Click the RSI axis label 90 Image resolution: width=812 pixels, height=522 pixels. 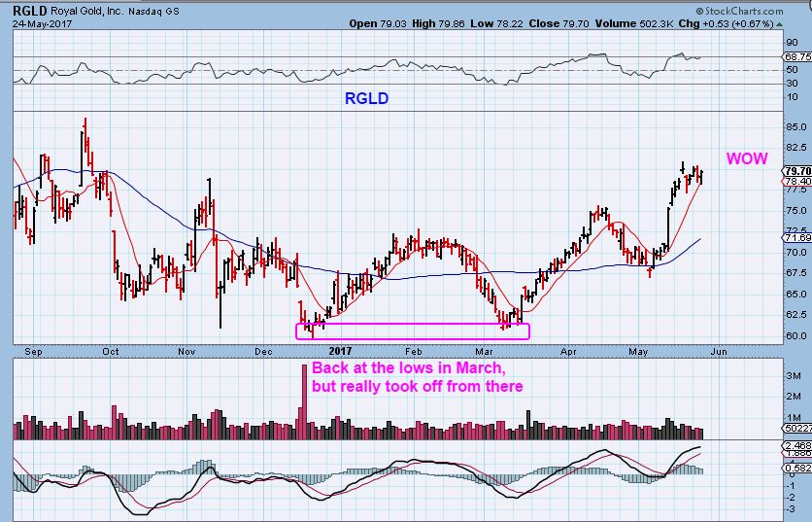792,43
